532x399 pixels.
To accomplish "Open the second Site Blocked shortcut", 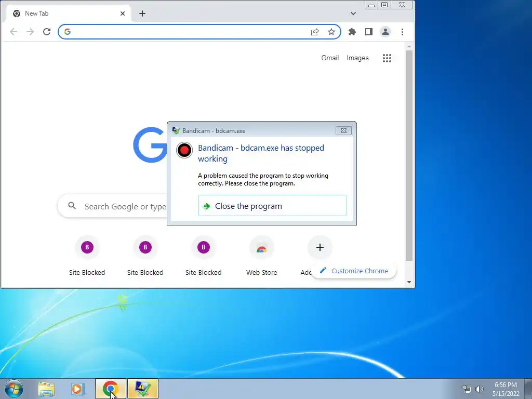I will click(145, 256).
